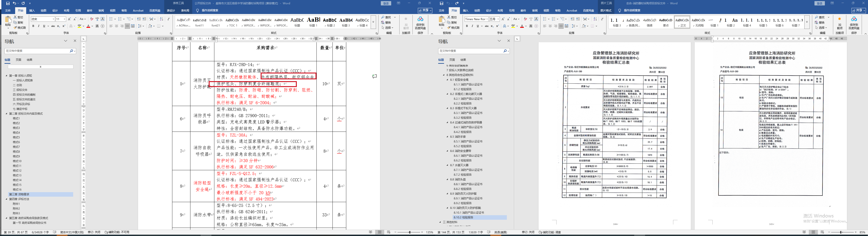
Task: Click Subscript icon in left window ribbon
Action: (x=58, y=26)
